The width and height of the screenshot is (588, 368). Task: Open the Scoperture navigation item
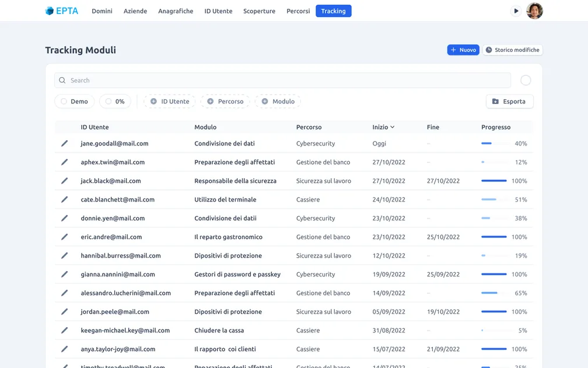pos(259,11)
